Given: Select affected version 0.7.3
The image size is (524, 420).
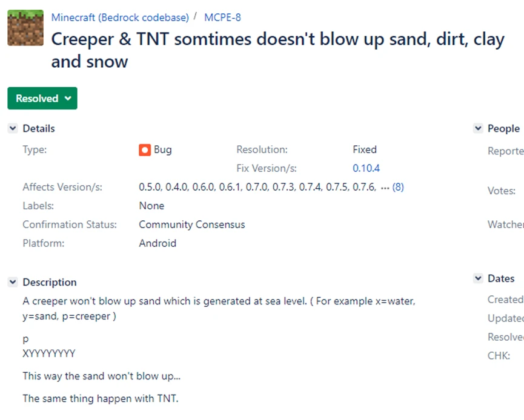Looking at the screenshot, I should [x=283, y=188].
